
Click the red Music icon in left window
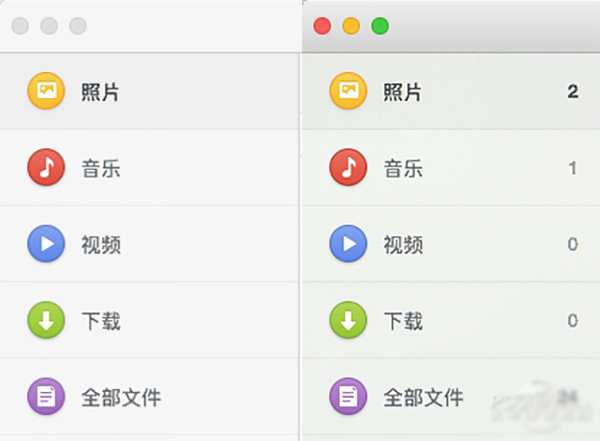pyautogui.click(x=46, y=167)
